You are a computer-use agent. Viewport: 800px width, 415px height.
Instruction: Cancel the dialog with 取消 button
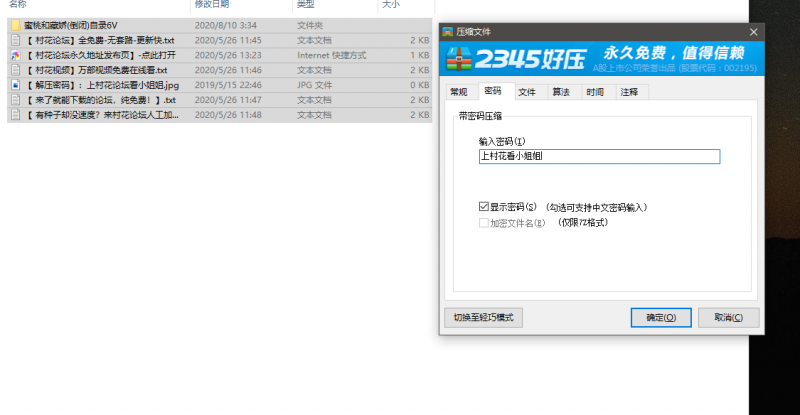point(729,317)
